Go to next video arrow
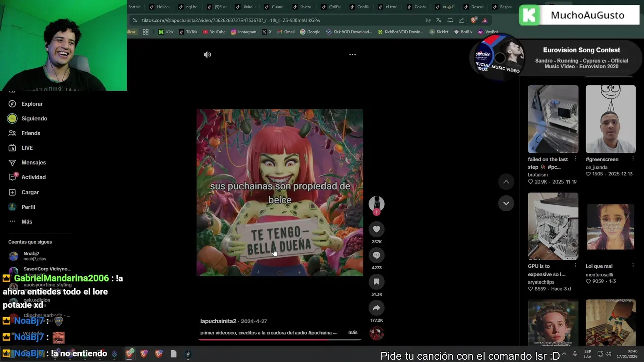Image resolution: width=644 pixels, height=362 pixels. tap(506, 203)
